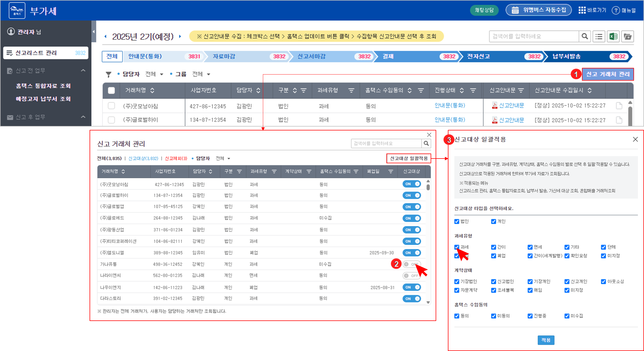Click the main search magnifier icon
This screenshot has height=351, width=644.
pyautogui.click(x=585, y=36)
